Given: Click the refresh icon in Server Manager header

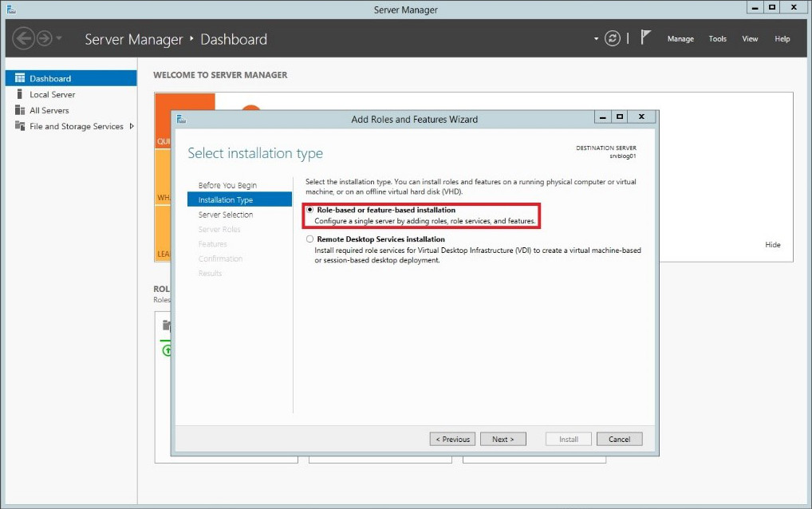Looking at the screenshot, I should point(612,38).
